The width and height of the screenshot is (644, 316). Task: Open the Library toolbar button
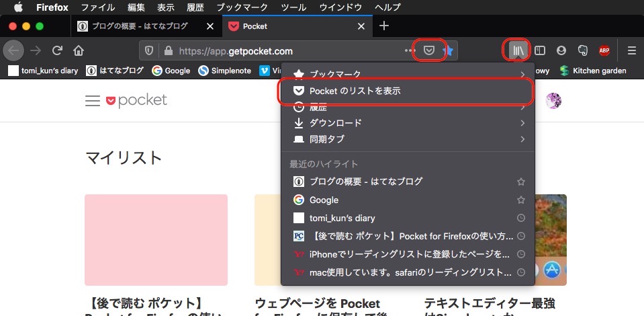(x=518, y=50)
